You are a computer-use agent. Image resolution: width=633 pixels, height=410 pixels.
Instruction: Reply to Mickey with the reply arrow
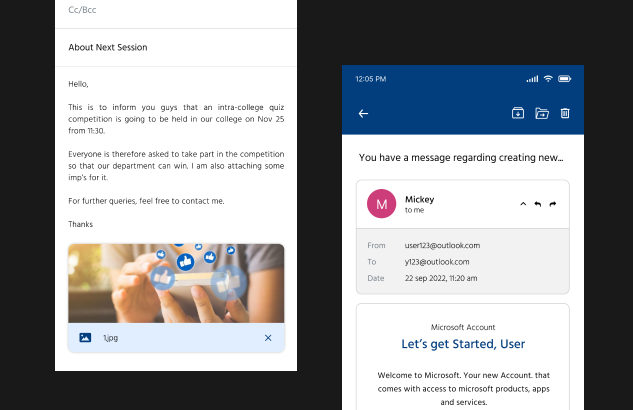[x=538, y=204]
